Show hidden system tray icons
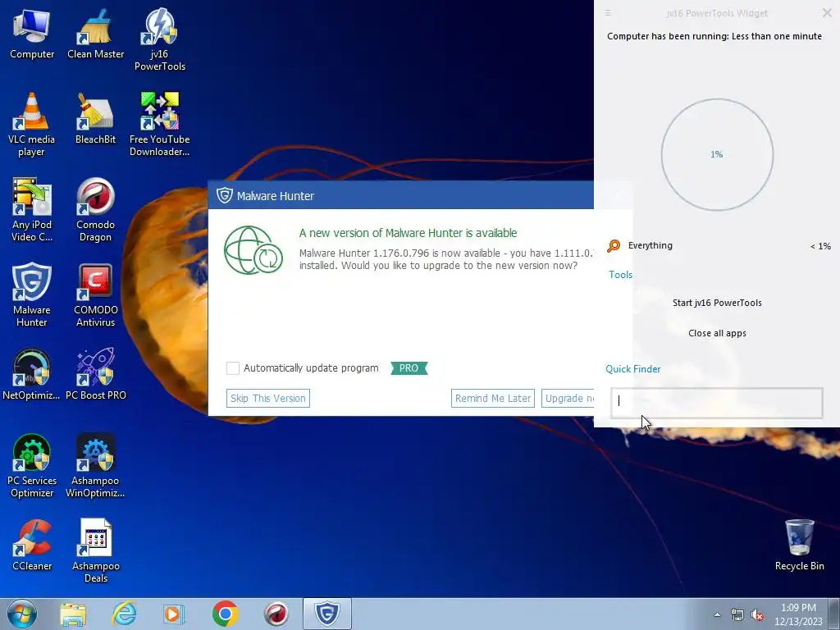Viewport: 840px width, 630px height. pos(717,615)
